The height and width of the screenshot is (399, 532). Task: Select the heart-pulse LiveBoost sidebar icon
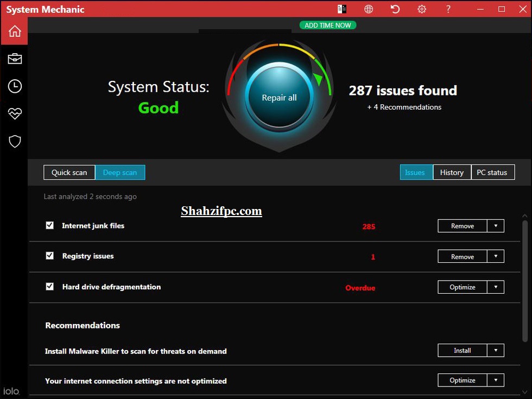(x=14, y=113)
